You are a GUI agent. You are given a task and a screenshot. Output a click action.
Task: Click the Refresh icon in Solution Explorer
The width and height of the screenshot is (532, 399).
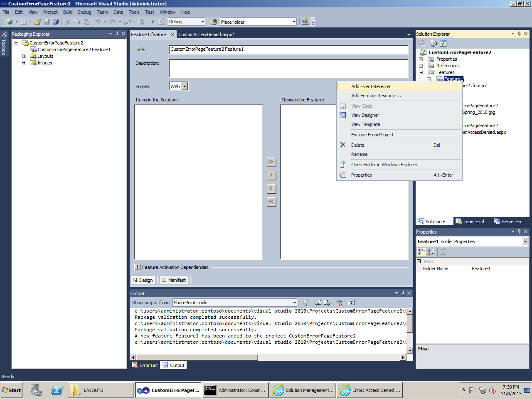pyautogui.click(x=443, y=43)
